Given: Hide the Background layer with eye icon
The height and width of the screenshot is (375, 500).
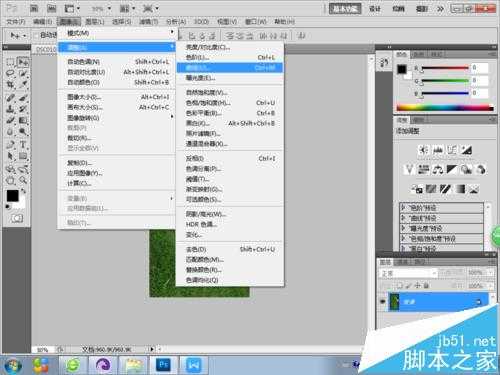Looking at the screenshot, I should 383,302.
